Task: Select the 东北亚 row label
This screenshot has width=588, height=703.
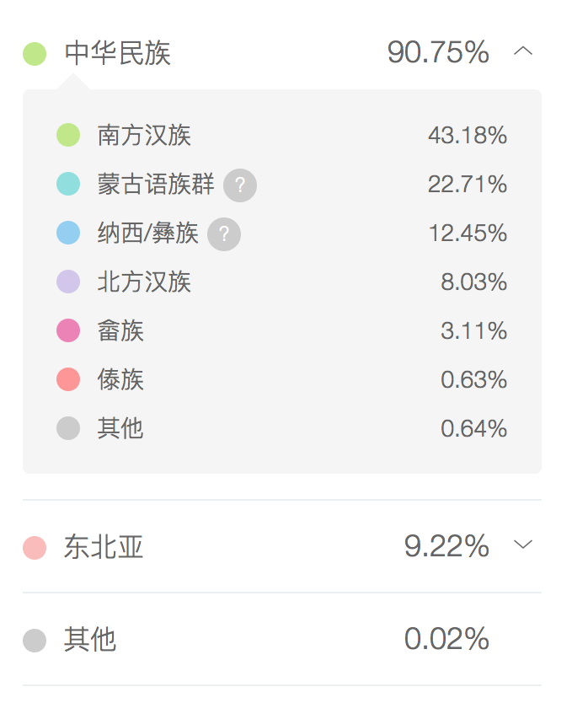Action: pyautogui.click(x=104, y=547)
